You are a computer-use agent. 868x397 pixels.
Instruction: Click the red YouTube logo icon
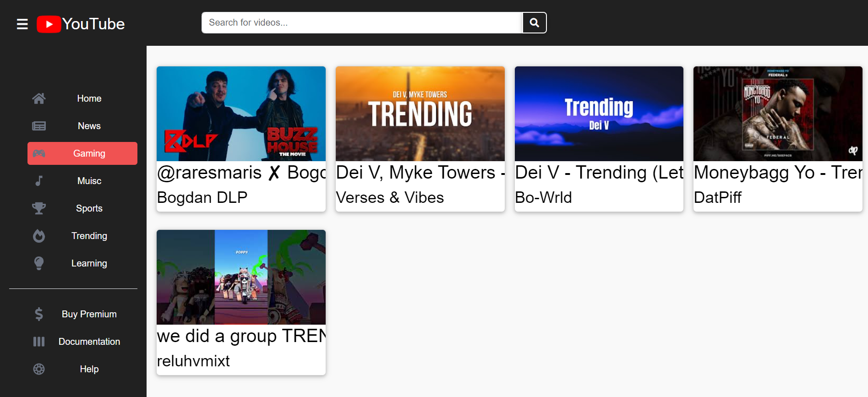tap(49, 24)
